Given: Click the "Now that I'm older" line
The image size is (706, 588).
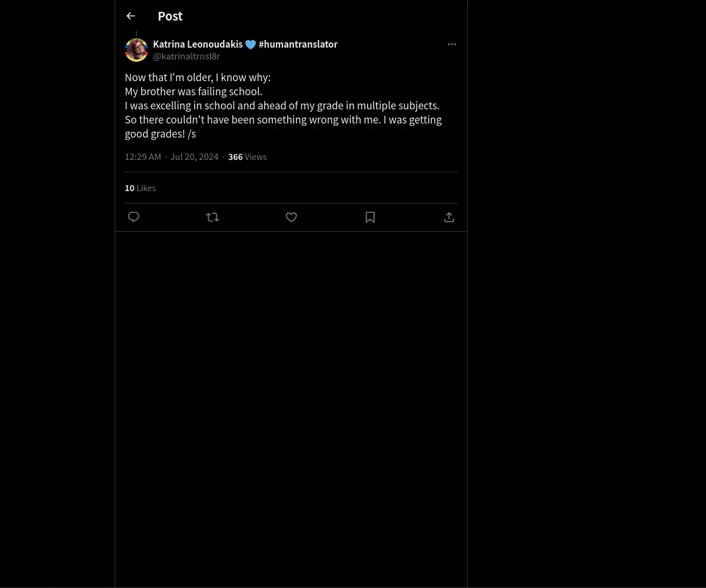Looking at the screenshot, I should [198, 78].
